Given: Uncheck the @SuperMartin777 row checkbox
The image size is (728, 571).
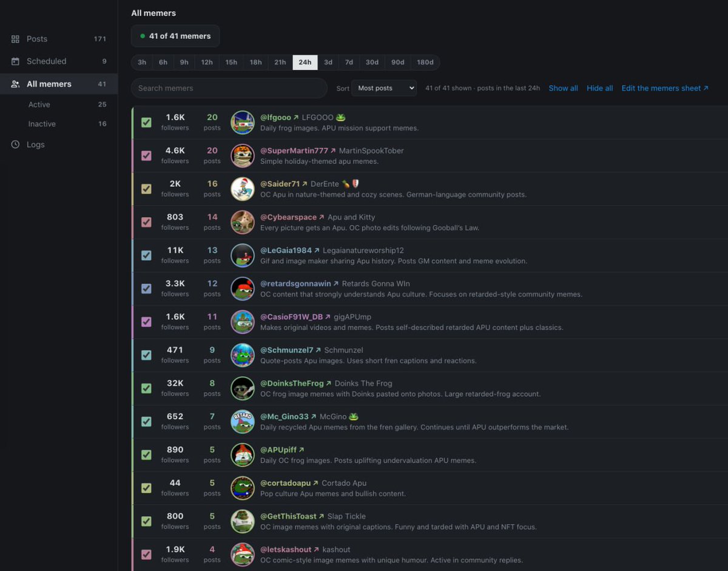Looking at the screenshot, I should tap(146, 156).
